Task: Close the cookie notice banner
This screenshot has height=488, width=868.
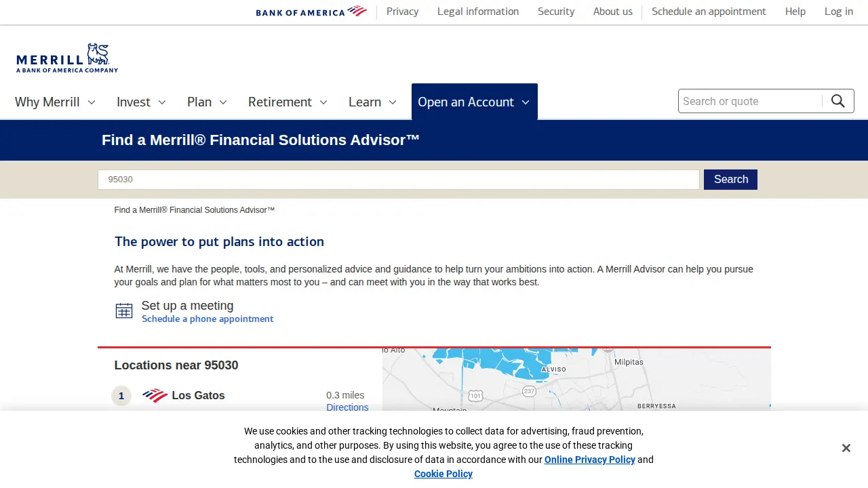Action: [x=846, y=448]
